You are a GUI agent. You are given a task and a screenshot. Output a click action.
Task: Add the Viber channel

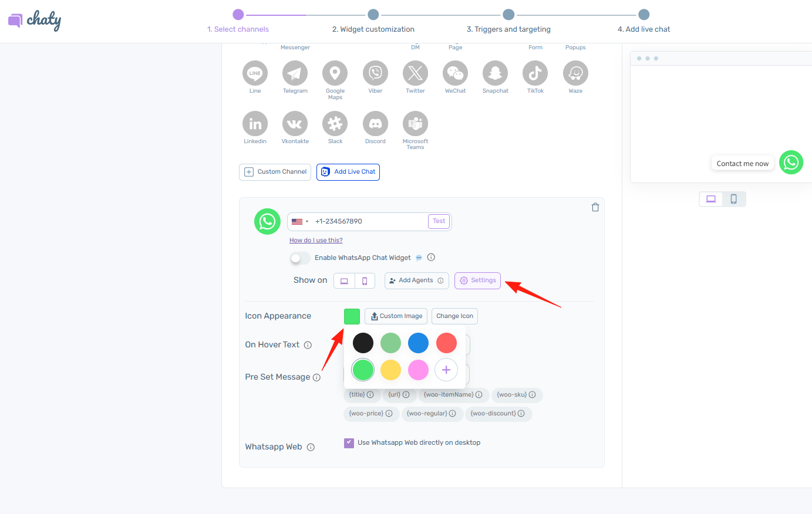[375, 73]
